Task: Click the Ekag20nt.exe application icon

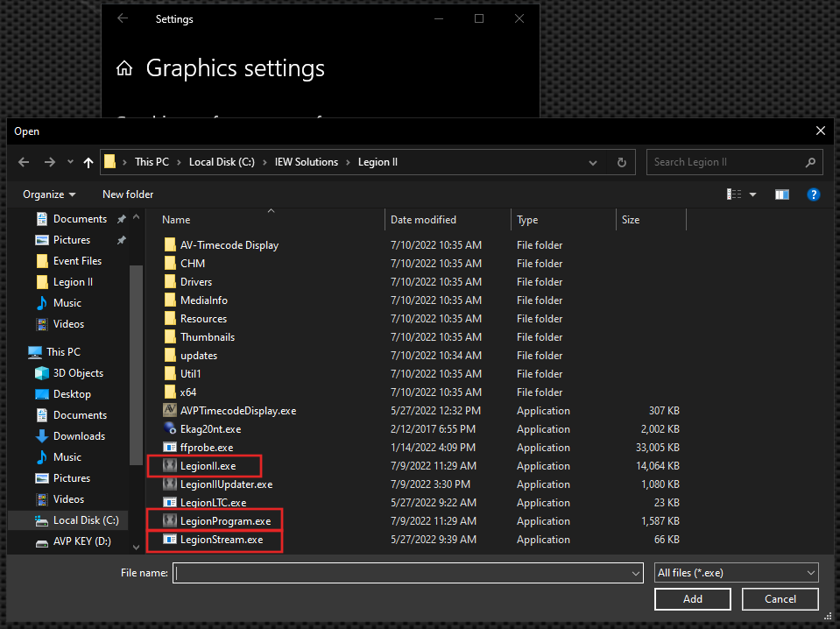Action: 171,429
